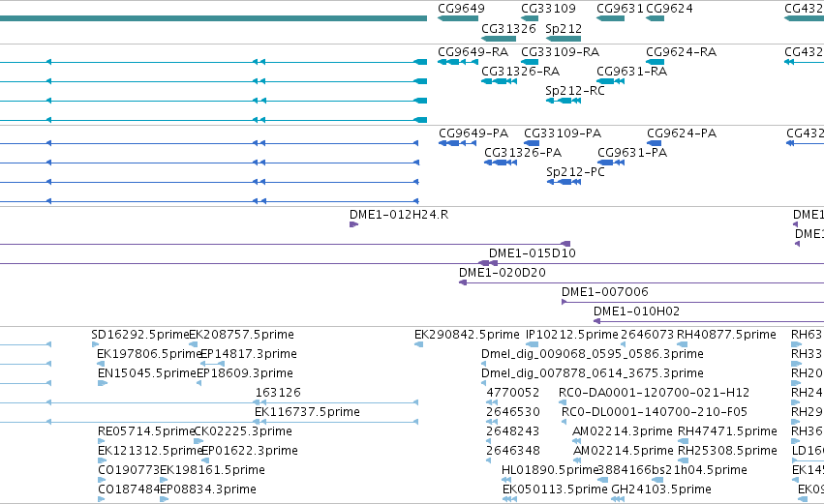Select EST label EP01622.3prime
Viewport: 824px width, 504px height.
point(250,451)
